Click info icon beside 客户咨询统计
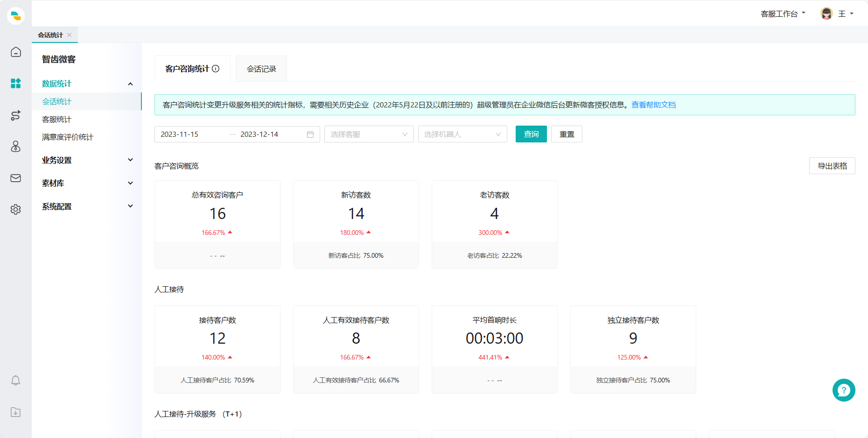 tap(216, 69)
